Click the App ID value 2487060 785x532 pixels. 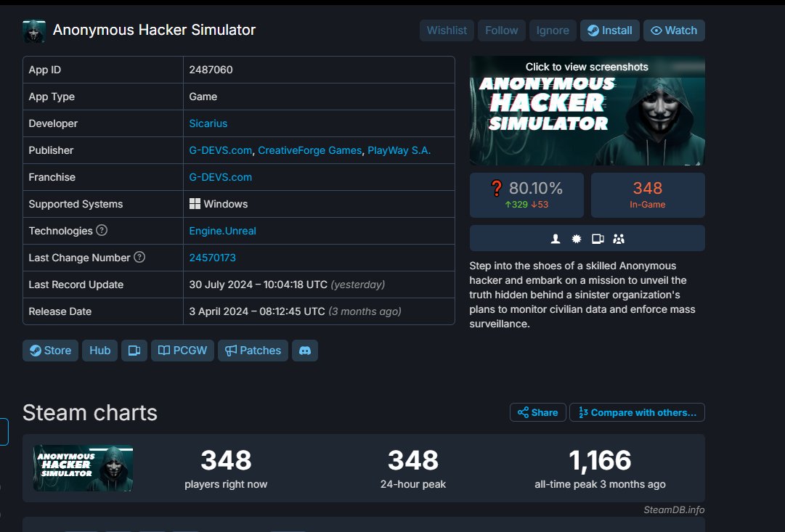click(x=211, y=70)
